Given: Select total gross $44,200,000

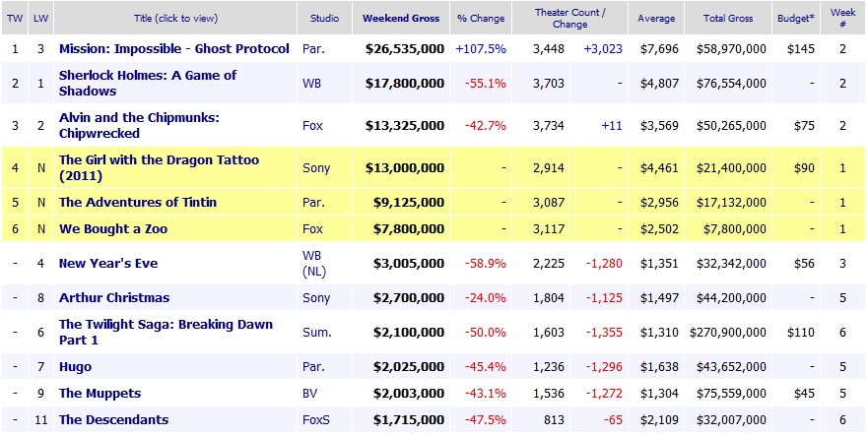Looking at the screenshot, I should pos(731,297).
